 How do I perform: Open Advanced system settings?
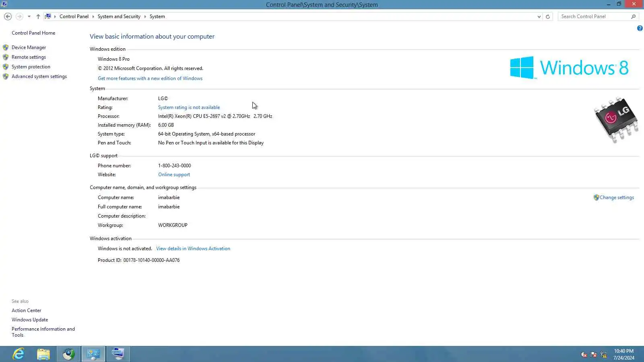coord(39,76)
